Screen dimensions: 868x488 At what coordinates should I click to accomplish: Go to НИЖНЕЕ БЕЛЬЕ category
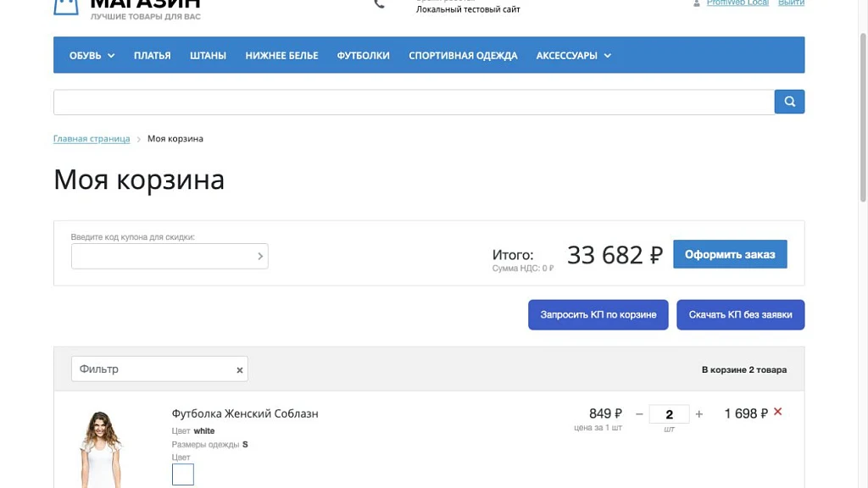pyautogui.click(x=281, y=55)
